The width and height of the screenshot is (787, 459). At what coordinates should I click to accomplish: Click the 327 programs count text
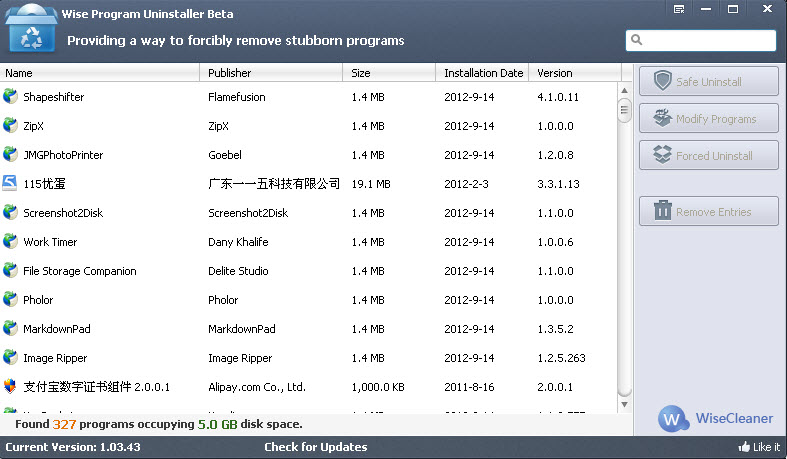pyautogui.click(x=64, y=424)
